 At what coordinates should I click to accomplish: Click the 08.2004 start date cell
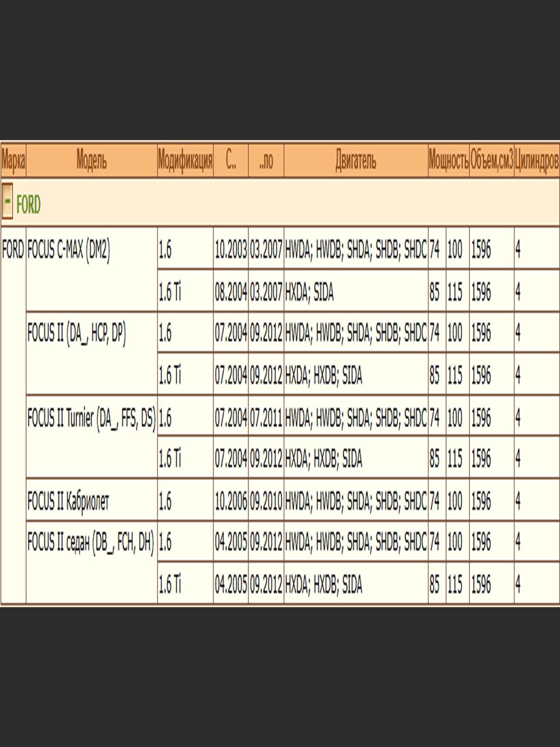[x=231, y=292]
